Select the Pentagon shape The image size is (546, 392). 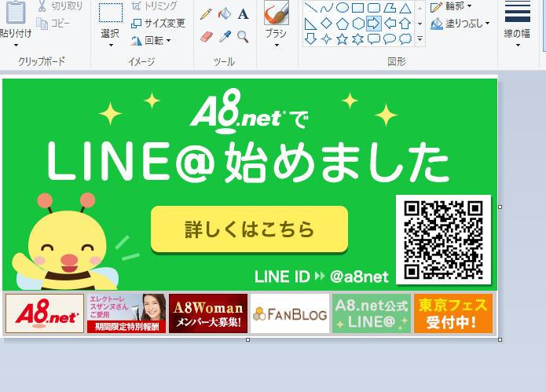pos(342,24)
